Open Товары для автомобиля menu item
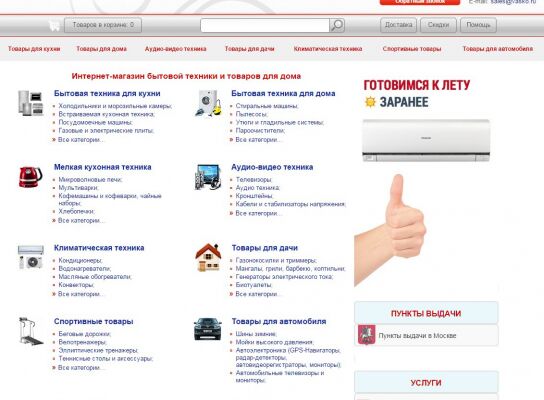The image size is (544, 400). click(x=498, y=49)
